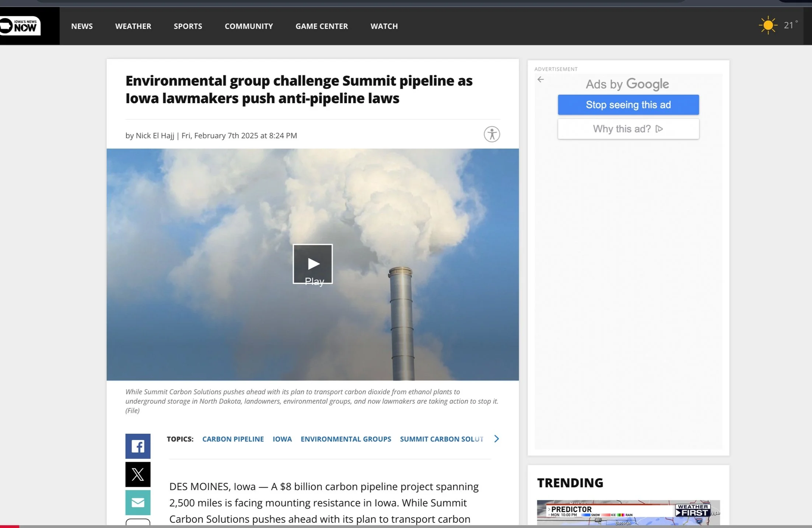Open the NEWS menu
Screen dimensions: 812x528
click(x=82, y=26)
